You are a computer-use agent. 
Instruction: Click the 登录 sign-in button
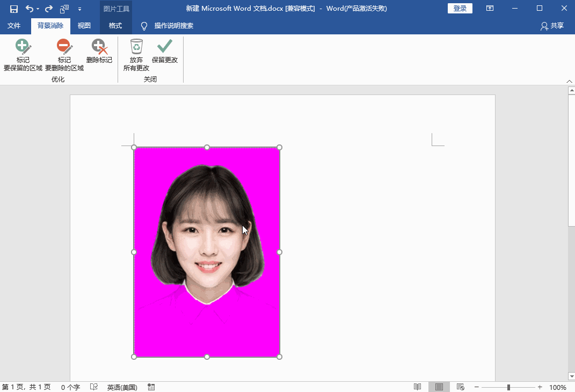click(x=460, y=9)
